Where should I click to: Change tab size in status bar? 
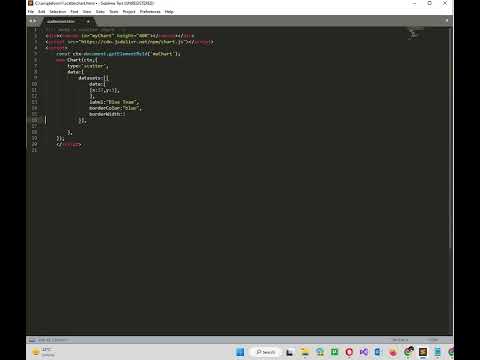coord(400,340)
